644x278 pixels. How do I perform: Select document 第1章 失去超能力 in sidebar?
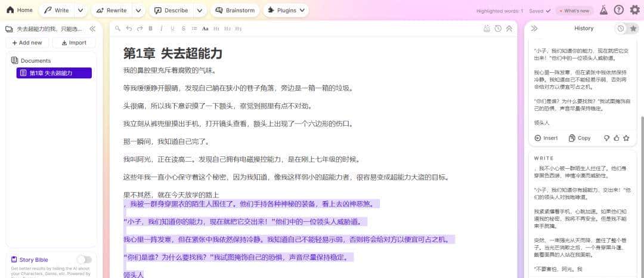[54, 73]
